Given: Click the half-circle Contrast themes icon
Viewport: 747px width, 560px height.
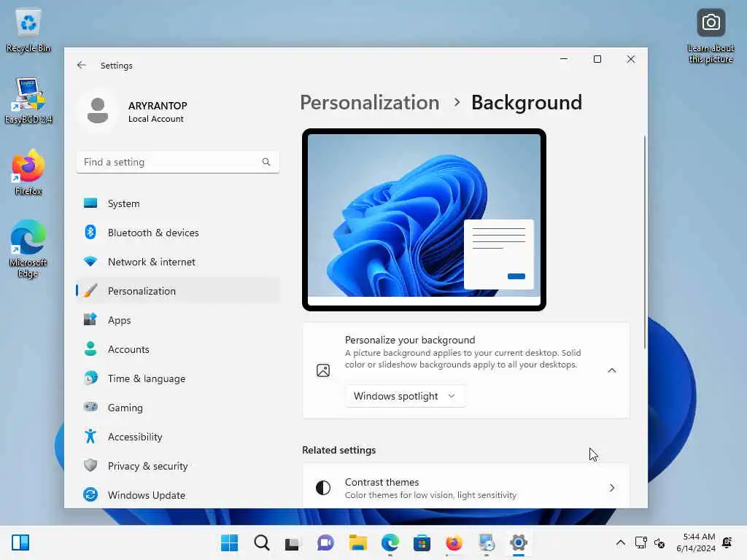Looking at the screenshot, I should (323, 488).
